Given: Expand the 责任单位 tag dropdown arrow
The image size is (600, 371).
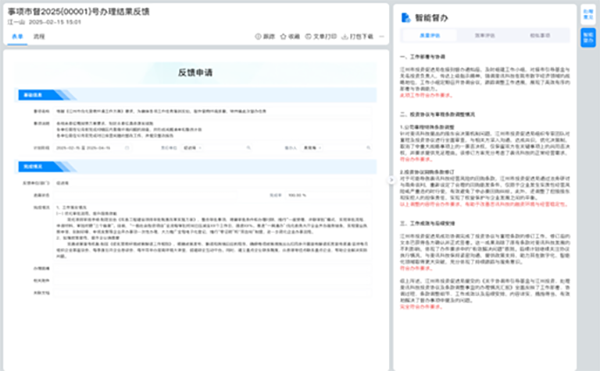Looking at the screenshot, I should point(200,148).
